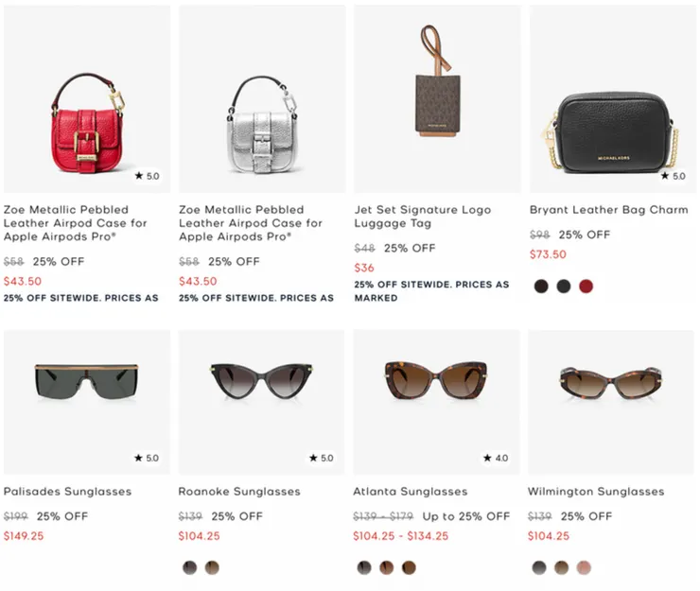Click the star rating badge on Palisades Sunglasses

[x=147, y=458]
